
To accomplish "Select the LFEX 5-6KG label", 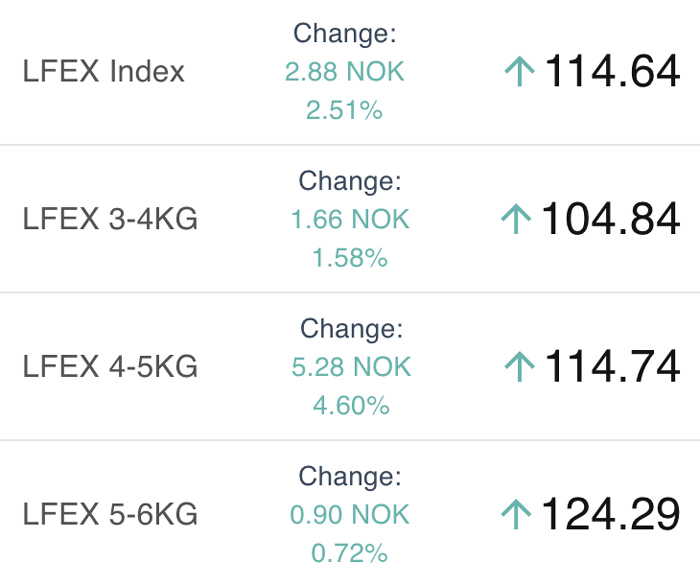I will click(x=110, y=514).
